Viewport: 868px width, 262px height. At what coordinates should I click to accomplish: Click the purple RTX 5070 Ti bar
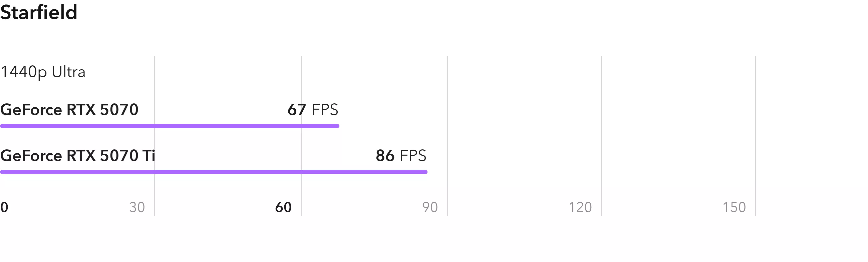point(214,172)
